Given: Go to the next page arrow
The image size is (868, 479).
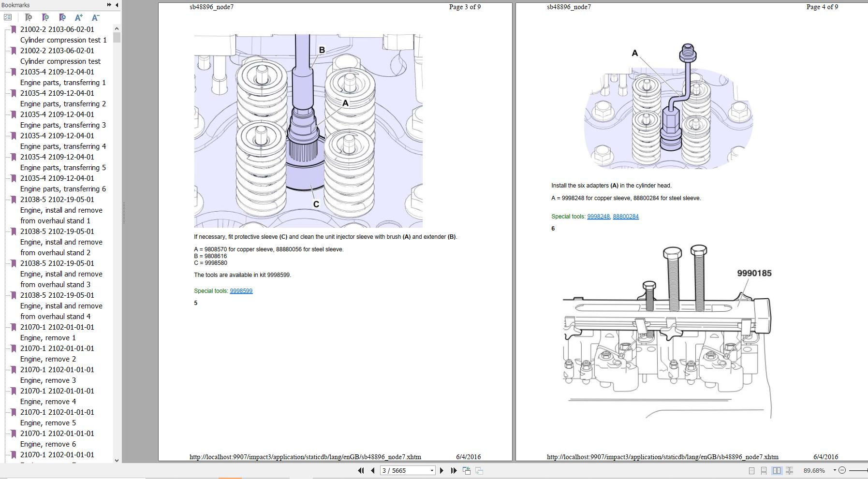Looking at the screenshot, I should click(441, 470).
